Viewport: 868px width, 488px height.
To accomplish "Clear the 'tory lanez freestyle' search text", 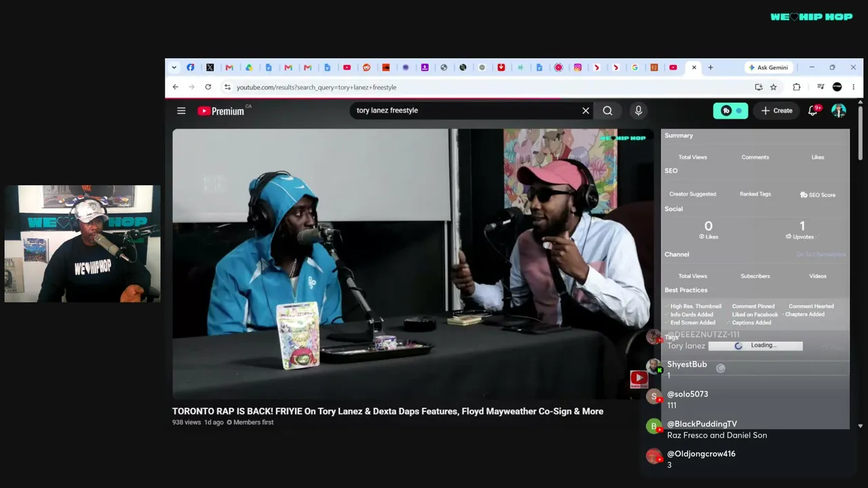I will click(586, 110).
